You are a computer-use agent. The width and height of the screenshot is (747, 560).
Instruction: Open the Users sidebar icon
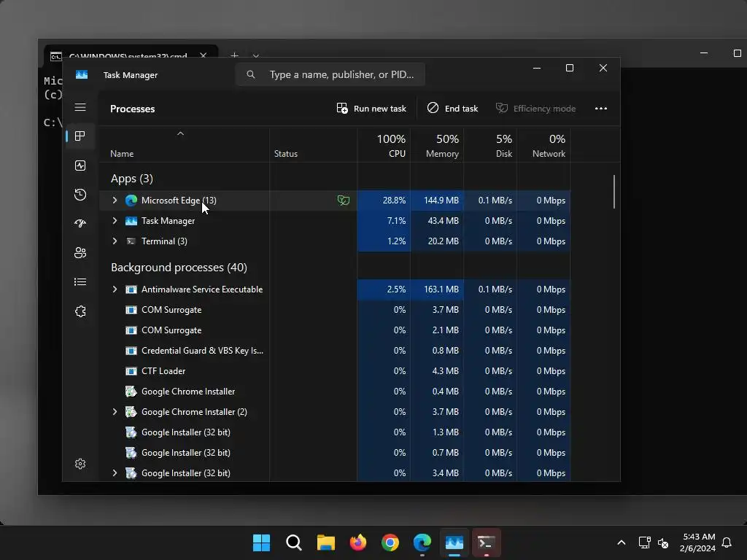coord(80,253)
